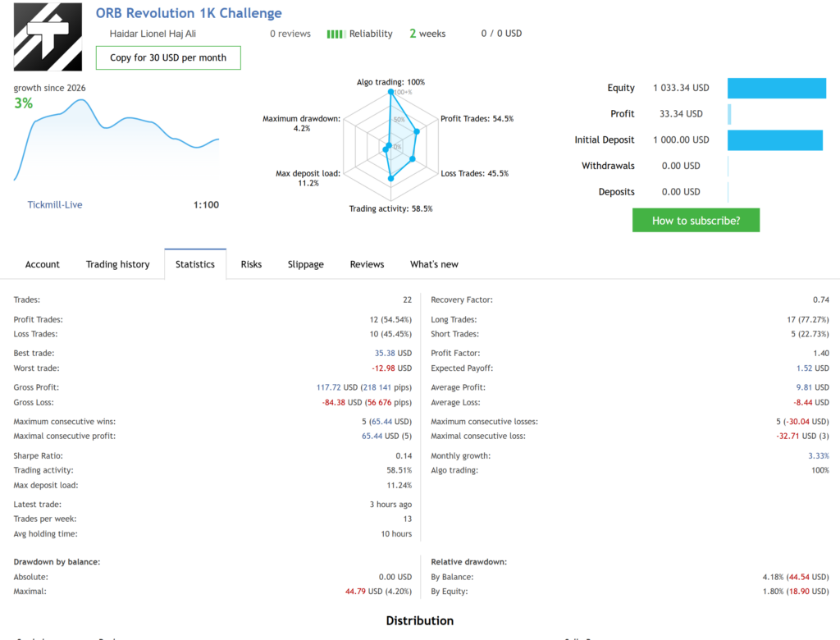Image resolution: width=840 pixels, height=640 pixels.
Task: Click the 2 weeks duration label
Action: point(427,34)
